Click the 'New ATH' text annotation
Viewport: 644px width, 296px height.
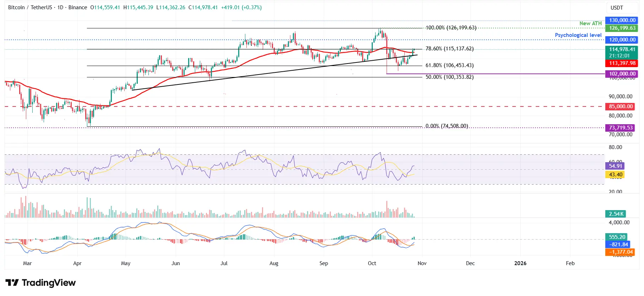(x=590, y=23)
